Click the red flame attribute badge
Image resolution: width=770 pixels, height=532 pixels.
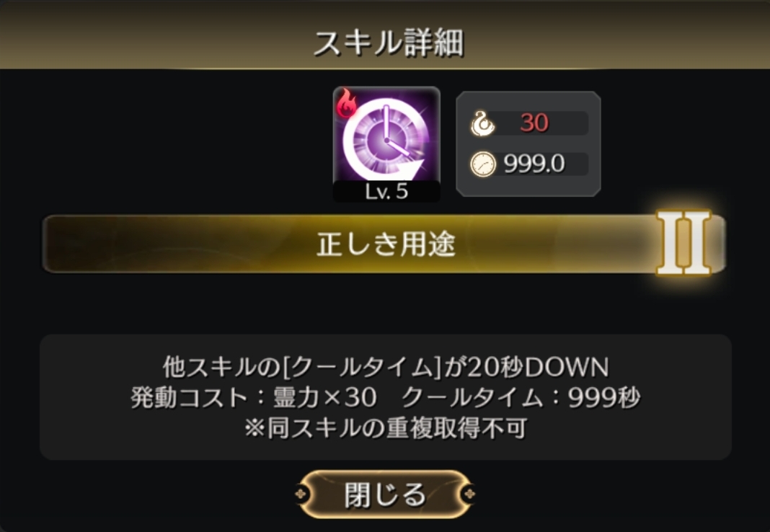347,103
